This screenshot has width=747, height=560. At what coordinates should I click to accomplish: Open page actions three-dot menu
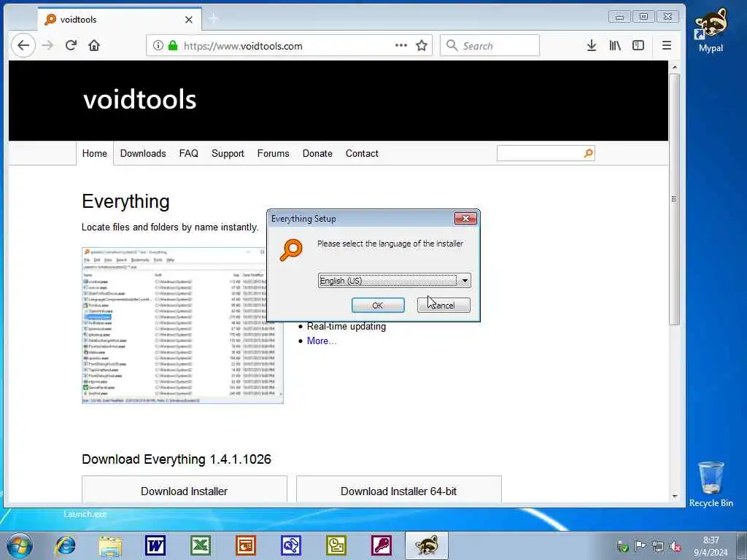click(401, 46)
